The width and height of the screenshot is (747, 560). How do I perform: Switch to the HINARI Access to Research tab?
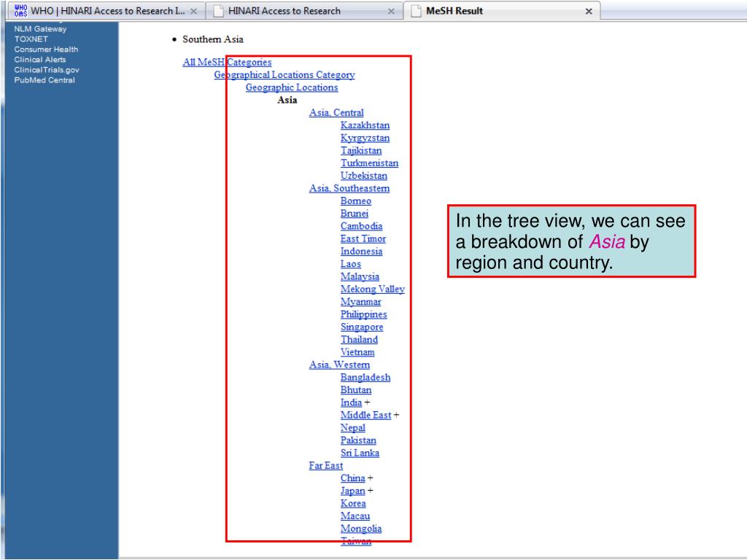click(x=305, y=11)
